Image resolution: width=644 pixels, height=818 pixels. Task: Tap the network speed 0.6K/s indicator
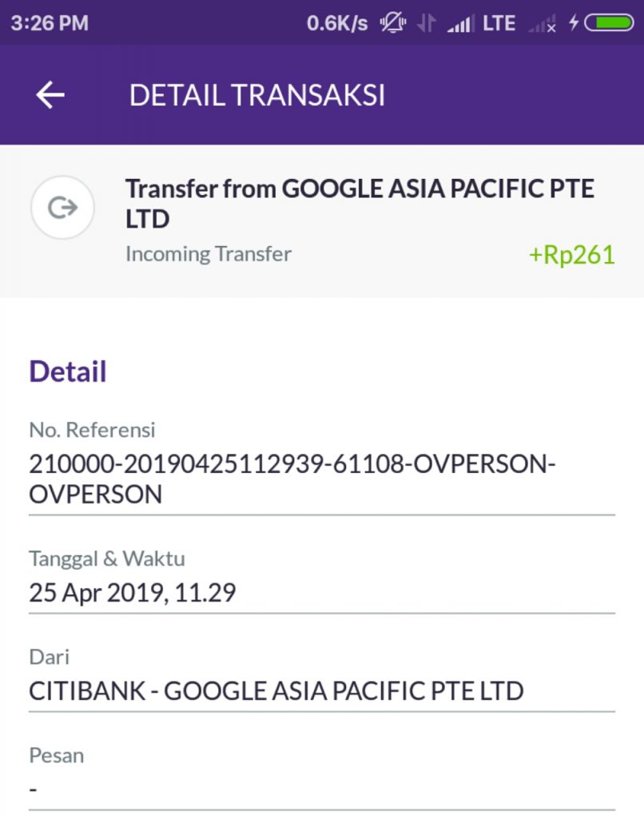coord(337,23)
